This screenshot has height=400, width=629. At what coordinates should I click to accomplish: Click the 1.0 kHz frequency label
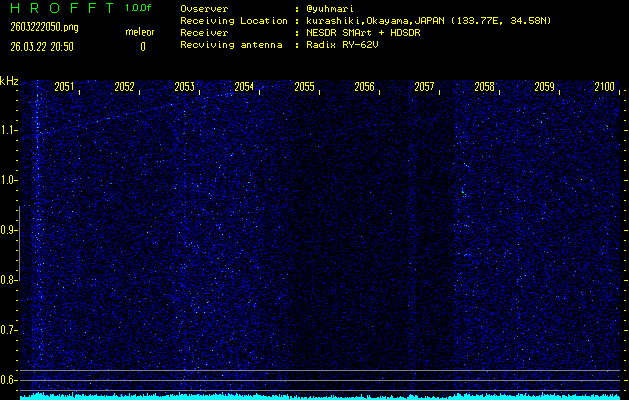[7, 181]
